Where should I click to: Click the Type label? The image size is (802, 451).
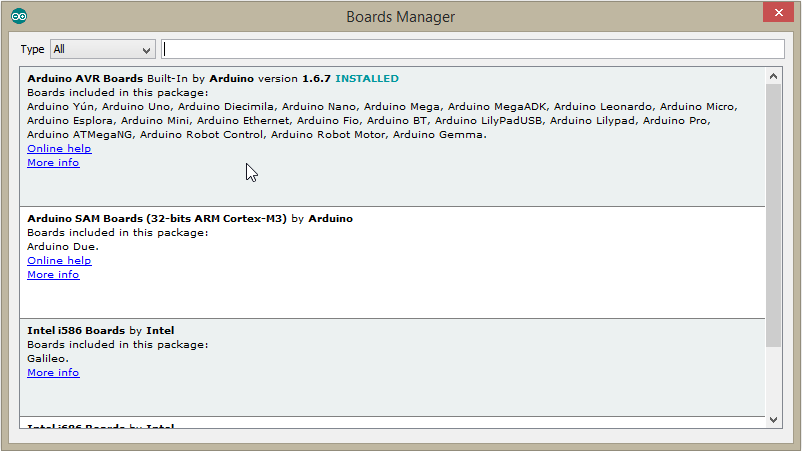[32, 50]
